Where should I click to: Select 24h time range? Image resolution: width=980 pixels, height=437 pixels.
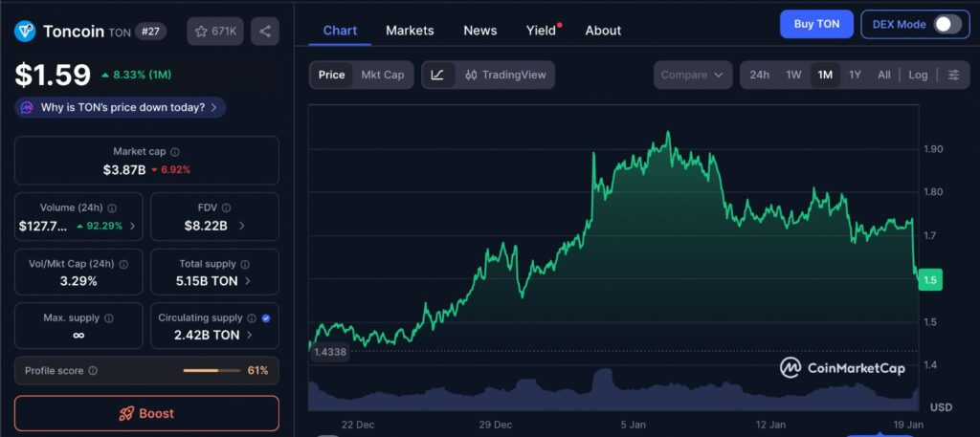tap(759, 75)
